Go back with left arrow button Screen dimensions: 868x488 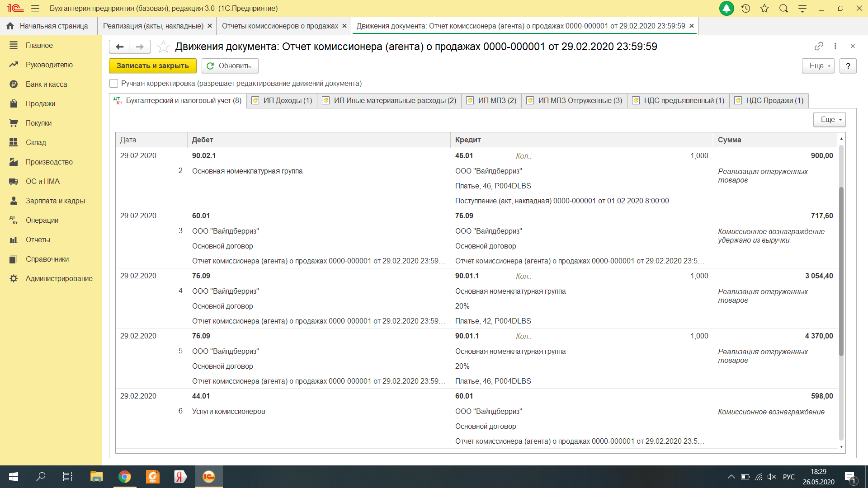[x=120, y=47]
